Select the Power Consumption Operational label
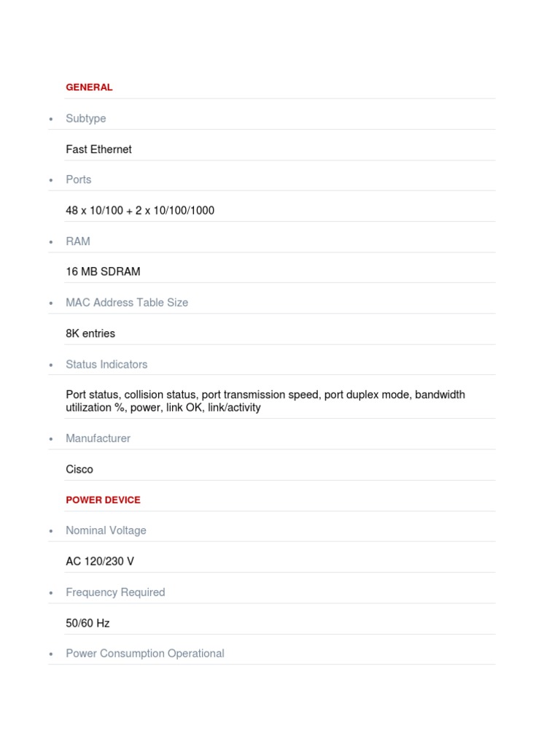The image size is (560, 747). [145, 654]
